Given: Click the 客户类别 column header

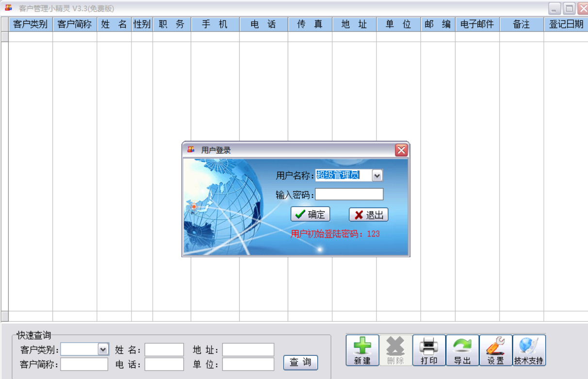Looking at the screenshot, I should (31, 24).
